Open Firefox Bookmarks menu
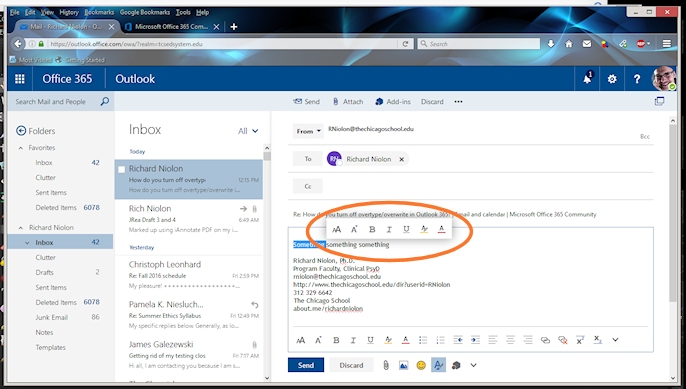Screen dimensions: 686x389 pos(99,12)
